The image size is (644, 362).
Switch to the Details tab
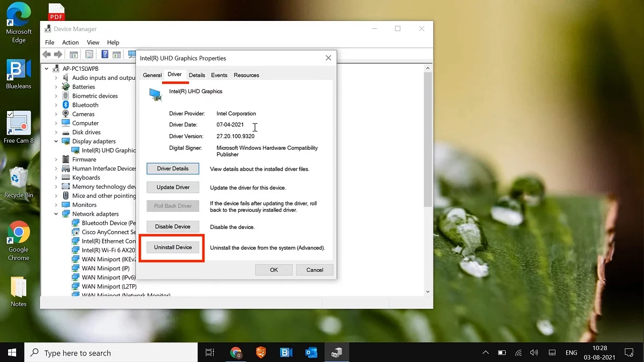197,75
